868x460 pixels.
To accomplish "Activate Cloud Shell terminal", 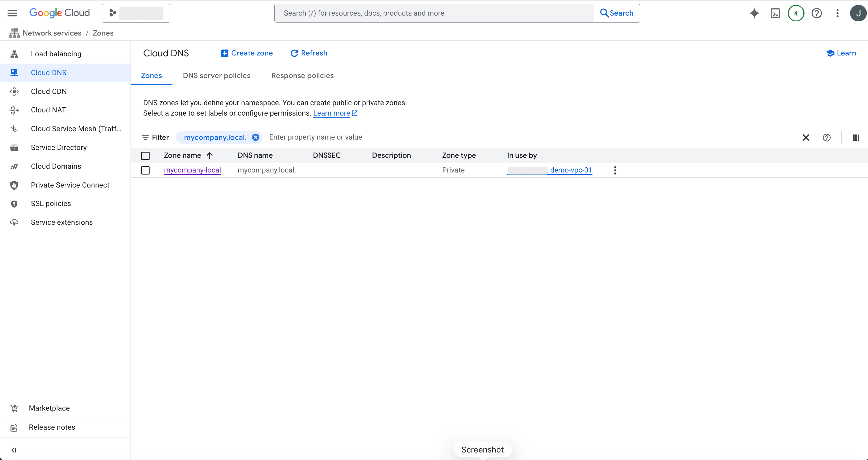I will tap(775, 13).
